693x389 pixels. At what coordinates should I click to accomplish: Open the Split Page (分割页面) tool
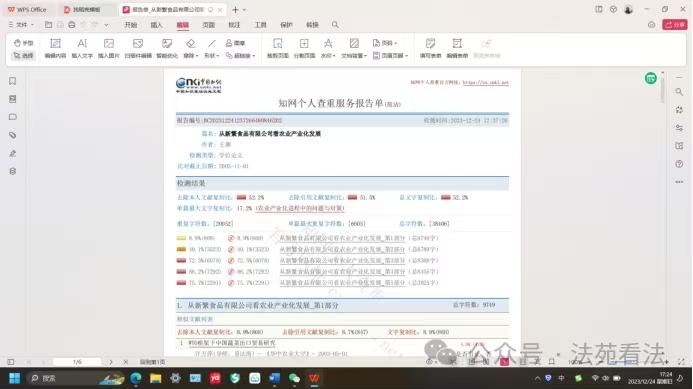coord(304,48)
